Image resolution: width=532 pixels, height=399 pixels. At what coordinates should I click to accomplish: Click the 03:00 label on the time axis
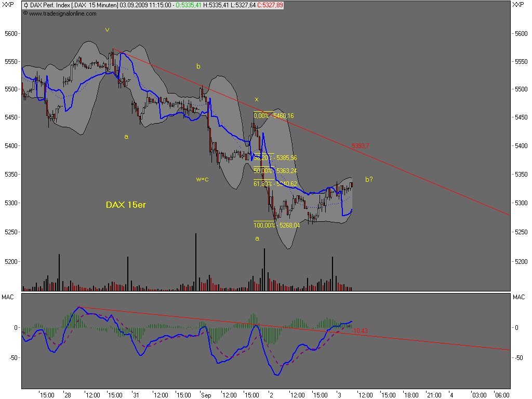click(480, 395)
